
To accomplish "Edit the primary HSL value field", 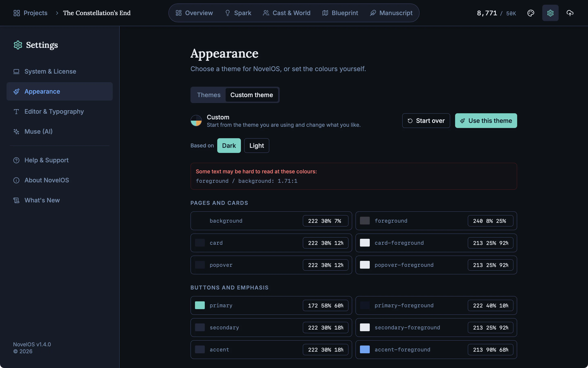I will (x=326, y=305).
